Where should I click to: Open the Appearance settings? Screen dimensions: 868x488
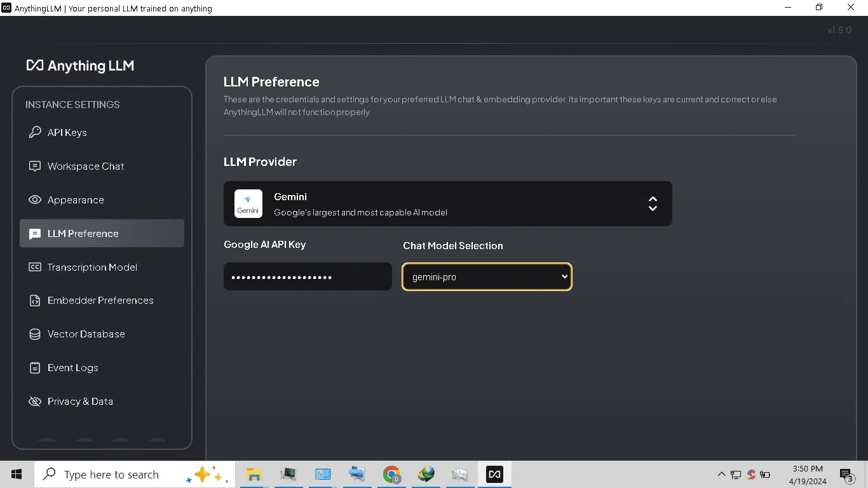[x=102, y=200]
